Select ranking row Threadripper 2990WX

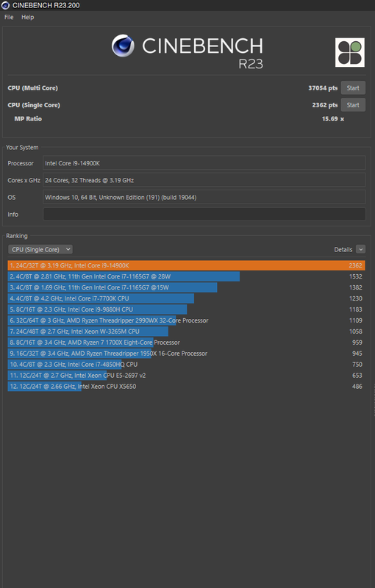186,320
